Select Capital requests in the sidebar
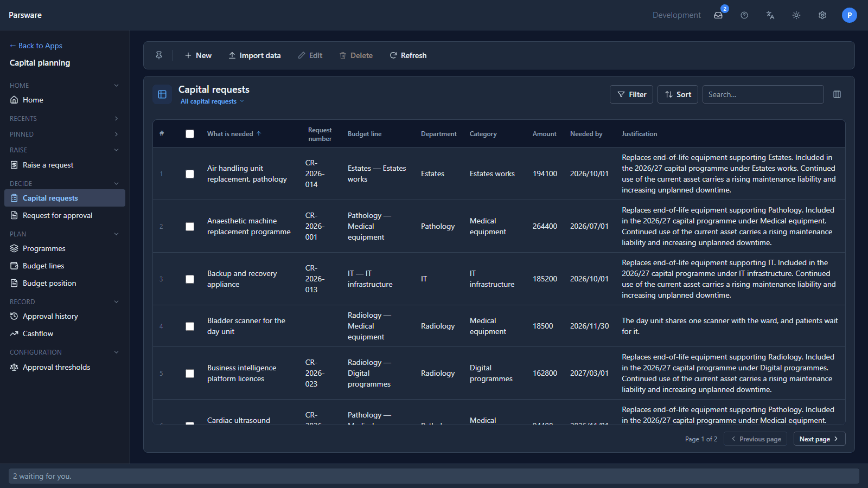Viewport: 868px width, 488px height. coord(65,198)
